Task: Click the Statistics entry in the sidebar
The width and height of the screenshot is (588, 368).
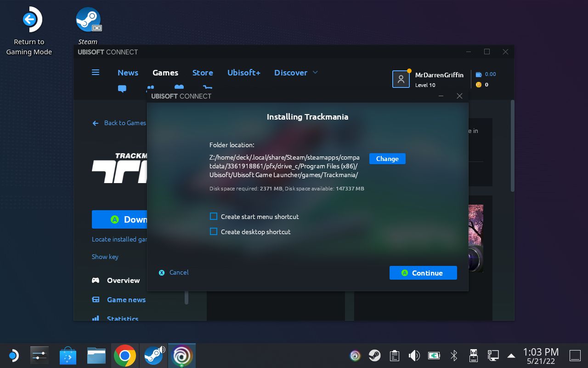Action: (x=123, y=318)
